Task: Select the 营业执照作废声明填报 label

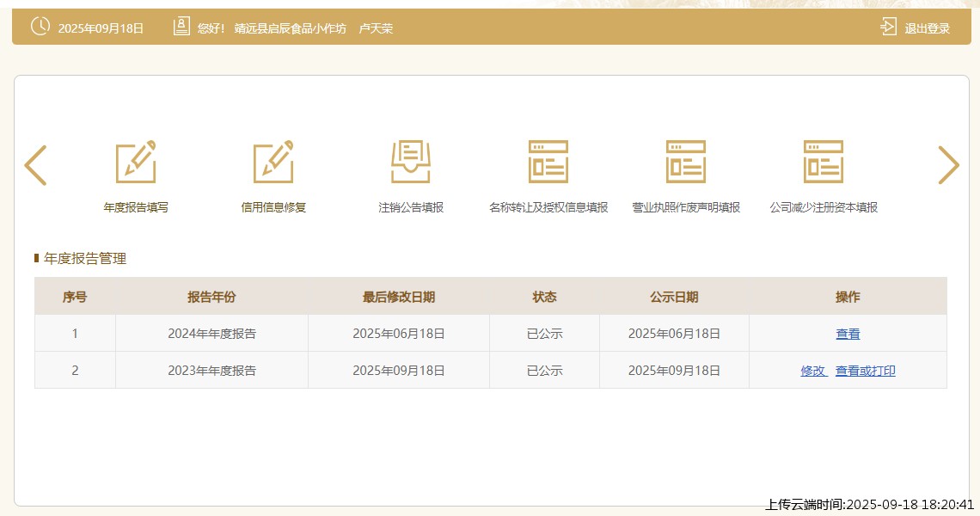Action: click(x=686, y=207)
